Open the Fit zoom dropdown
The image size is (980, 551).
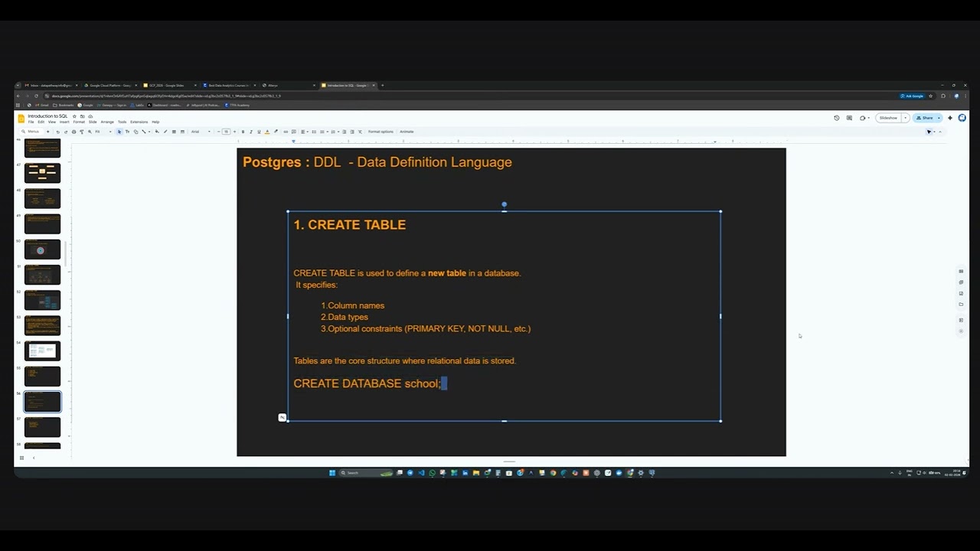pyautogui.click(x=103, y=132)
